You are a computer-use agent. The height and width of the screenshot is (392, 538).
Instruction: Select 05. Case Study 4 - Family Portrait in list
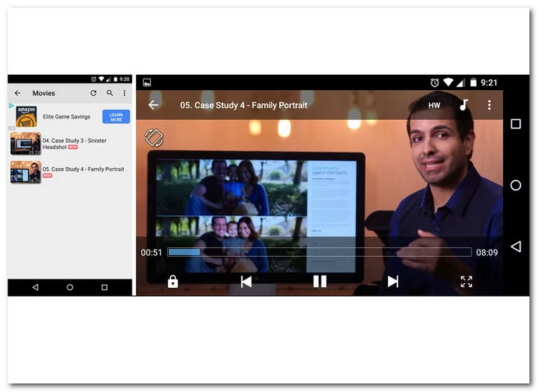point(83,169)
